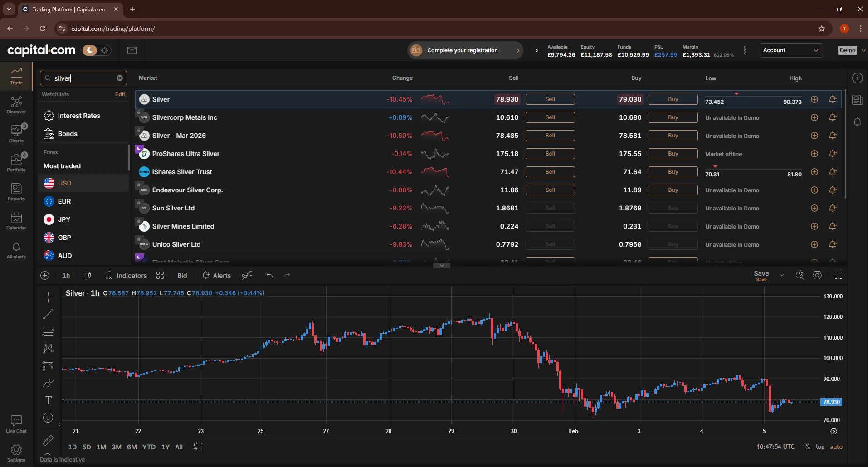The image size is (868, 467).
Task: Add Silver row to watchlist plus icon
Action: pos(814,99)
